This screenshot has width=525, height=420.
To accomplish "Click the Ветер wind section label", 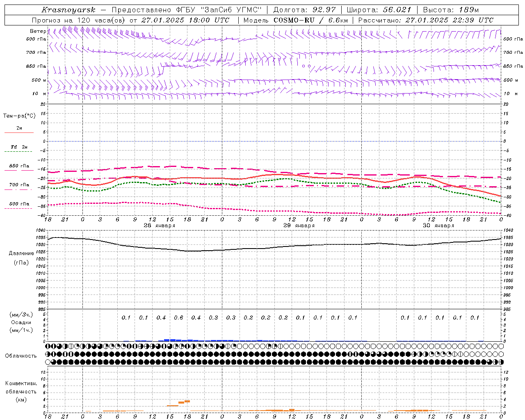I will 38,31.
